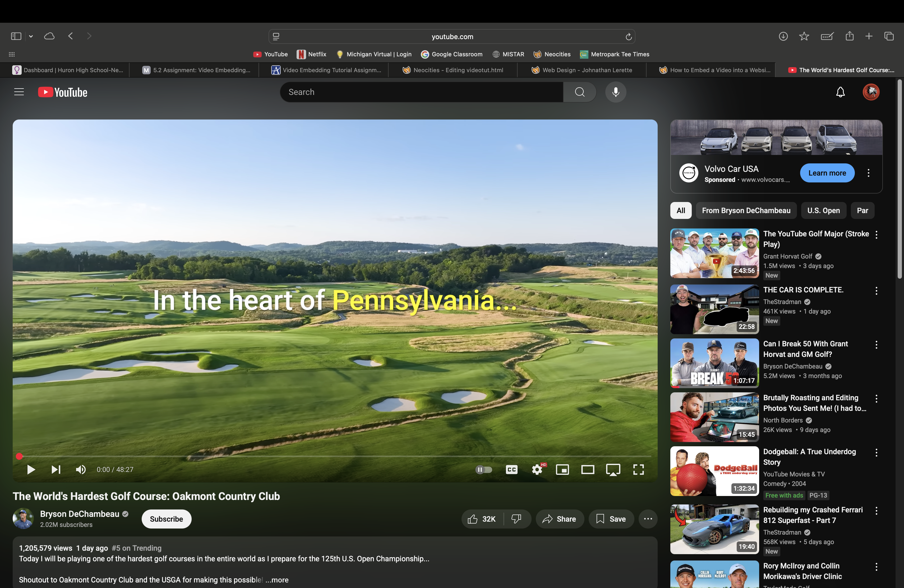Show favorites grid icon
The width and height of the screenshot is (904, 588).
tap(12, 54)
